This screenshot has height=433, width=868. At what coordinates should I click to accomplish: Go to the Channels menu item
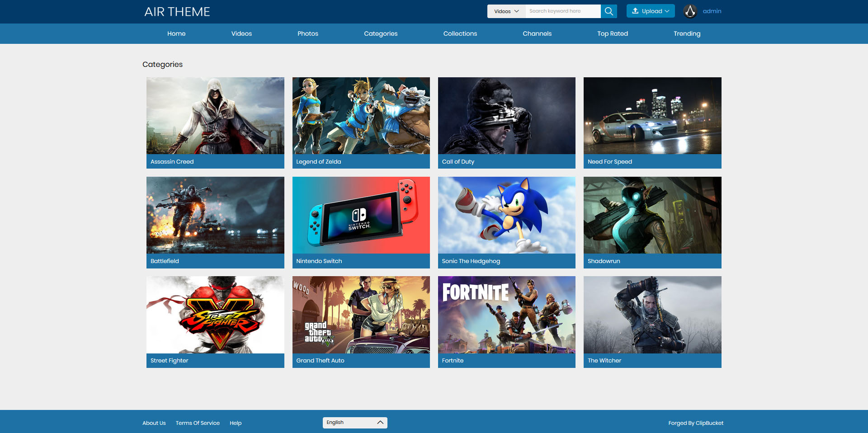pos(537,33)
